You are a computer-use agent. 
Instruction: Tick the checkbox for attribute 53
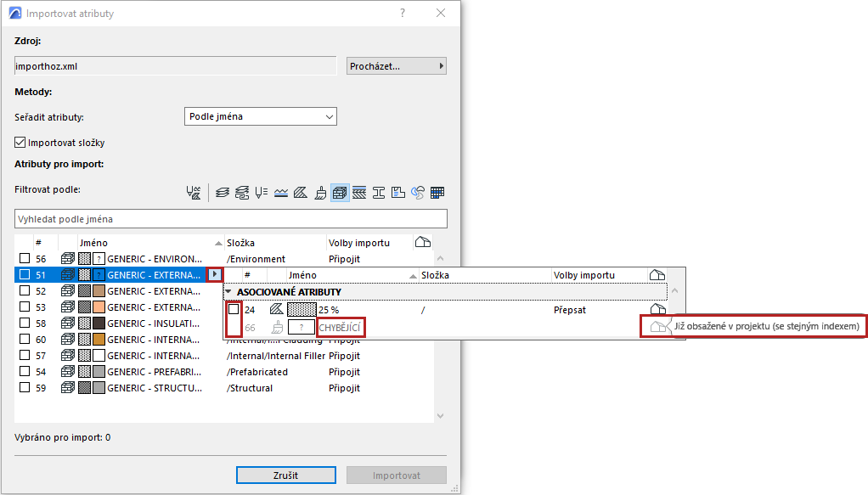(25, 307)
